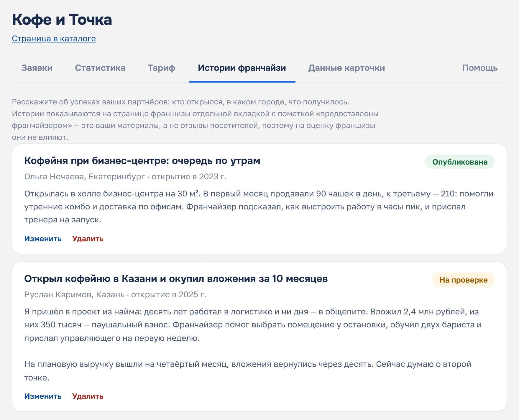Click the line «Ольга Нечаева, Екатеринбург · открытие в 2023 г.»

pos(125,177)
